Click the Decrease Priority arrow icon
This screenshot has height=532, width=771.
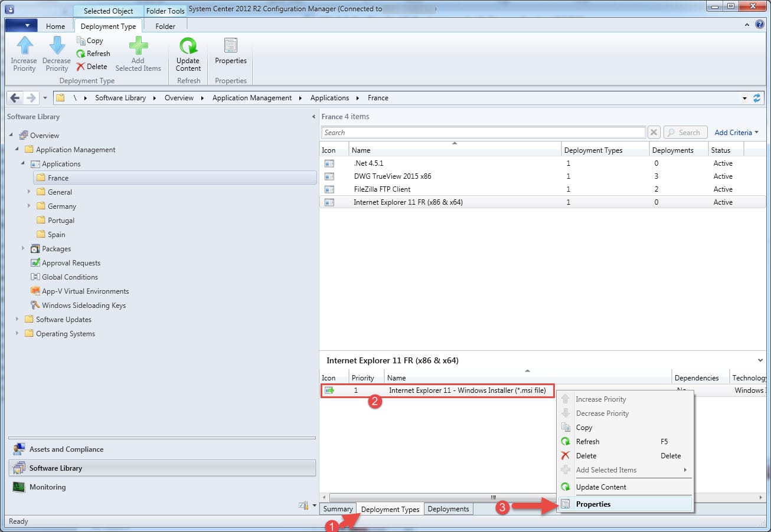click(57, 46)
